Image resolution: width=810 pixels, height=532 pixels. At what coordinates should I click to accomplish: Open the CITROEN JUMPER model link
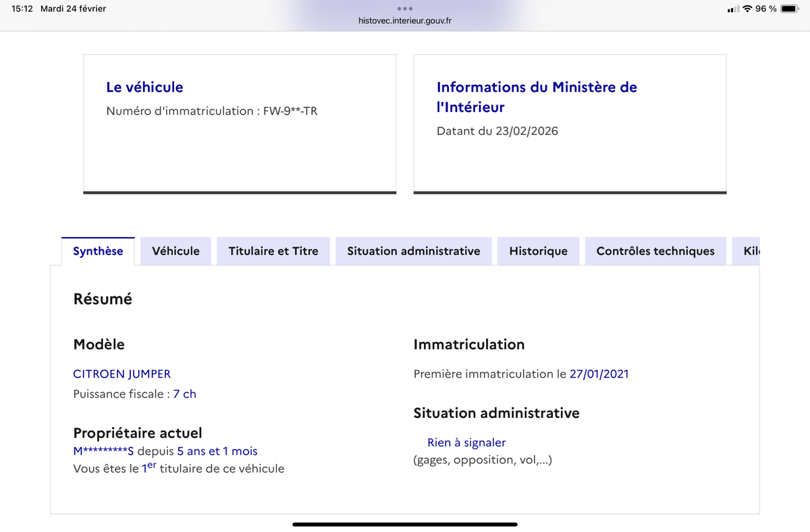point(122,373)
